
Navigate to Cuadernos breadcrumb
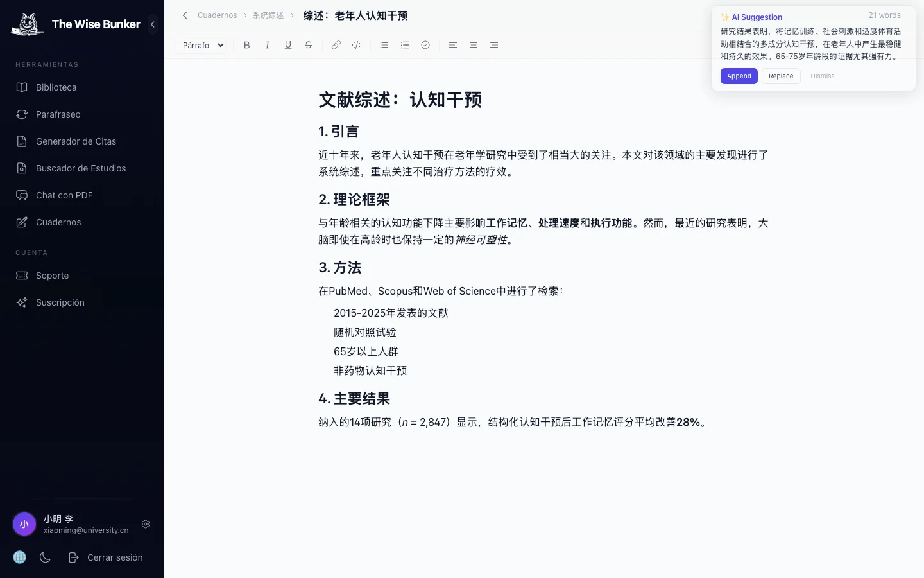(217, 15)
